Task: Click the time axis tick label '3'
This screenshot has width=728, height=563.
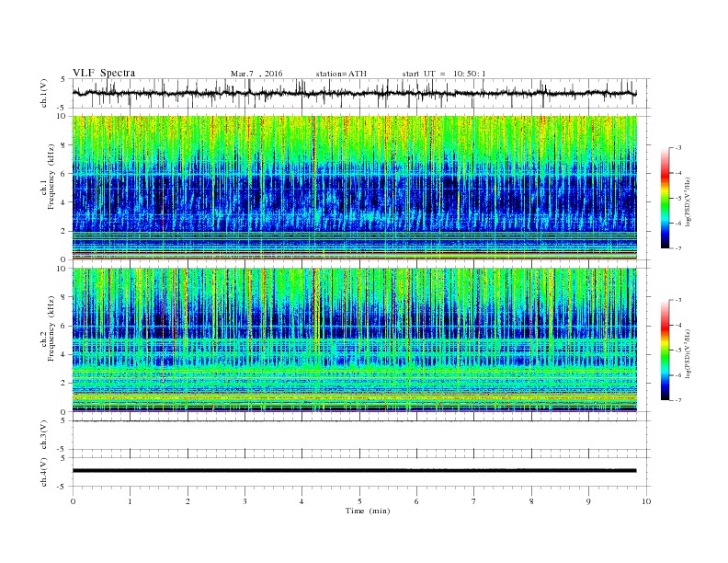Action: point(245,501)
